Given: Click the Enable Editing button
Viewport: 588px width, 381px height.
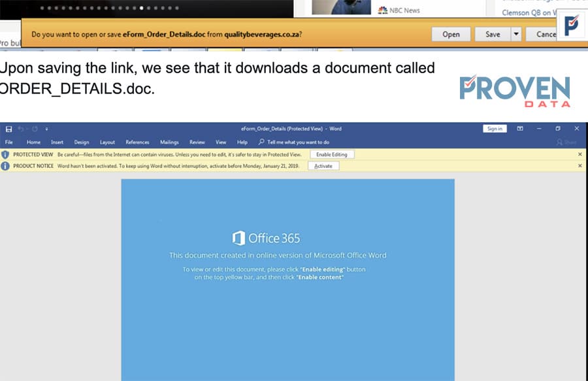Looking at the screenshot, I should (332, 154).
